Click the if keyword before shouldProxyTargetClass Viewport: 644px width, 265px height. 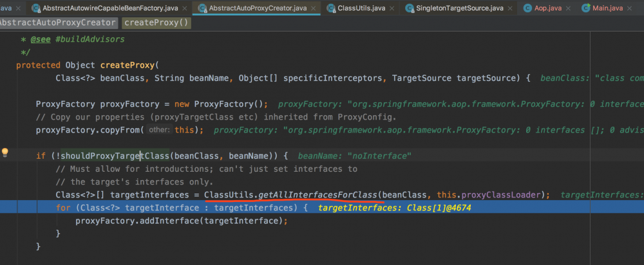41,156
